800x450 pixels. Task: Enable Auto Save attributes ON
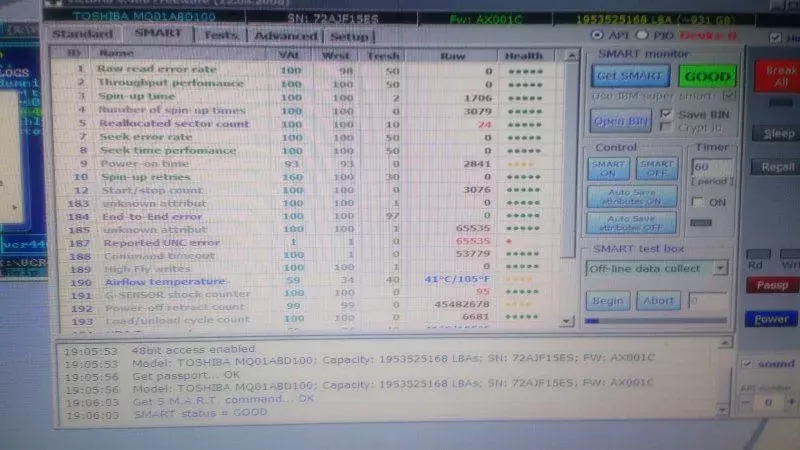click(x=632, y=197)
